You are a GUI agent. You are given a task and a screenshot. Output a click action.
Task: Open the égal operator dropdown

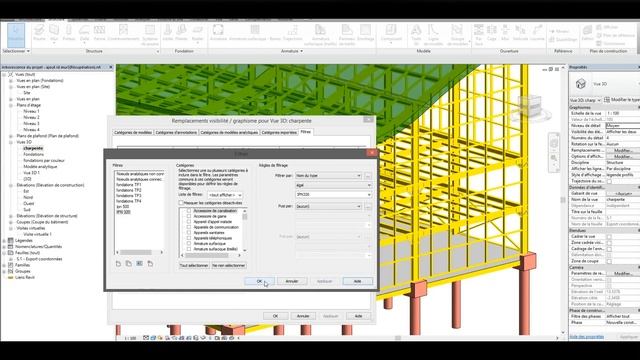click(x=333, y=185)
